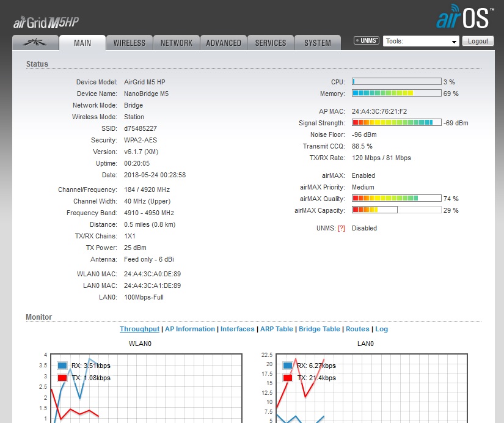Click the Logout button
The width and height of the screenshot is (504, 423).
tap(478, 41)
